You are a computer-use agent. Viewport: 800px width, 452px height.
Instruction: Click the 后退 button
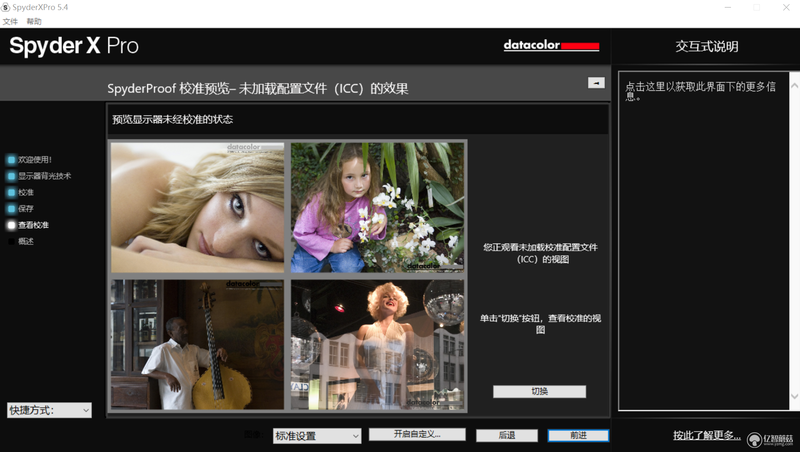coord(507,435)
